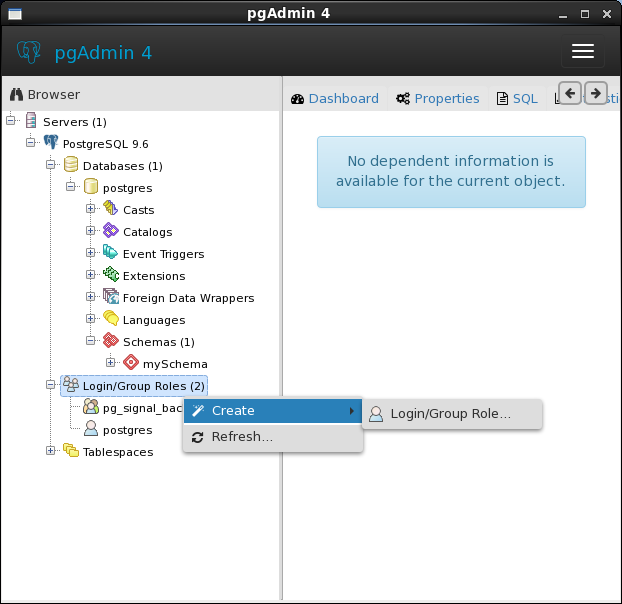The height and width of the screenshot is (604, 622).
Task: Click the postgres role user icon
Action: pos(91,428)
